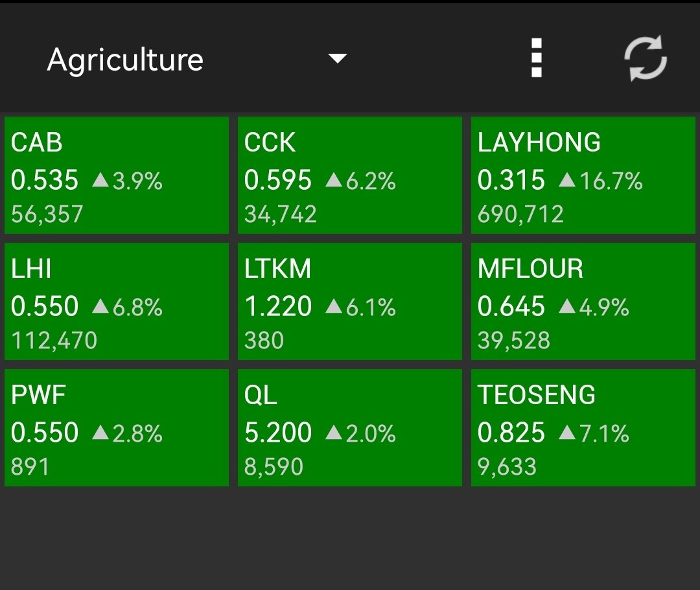The height and width of the screenshot is (590, 700).
Task: Click LTKM's 6.1% up triangle
Action: [334, 306]
